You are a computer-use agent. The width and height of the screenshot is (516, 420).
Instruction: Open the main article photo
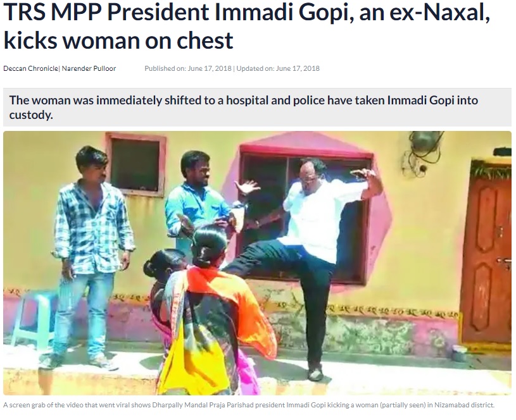257,263
